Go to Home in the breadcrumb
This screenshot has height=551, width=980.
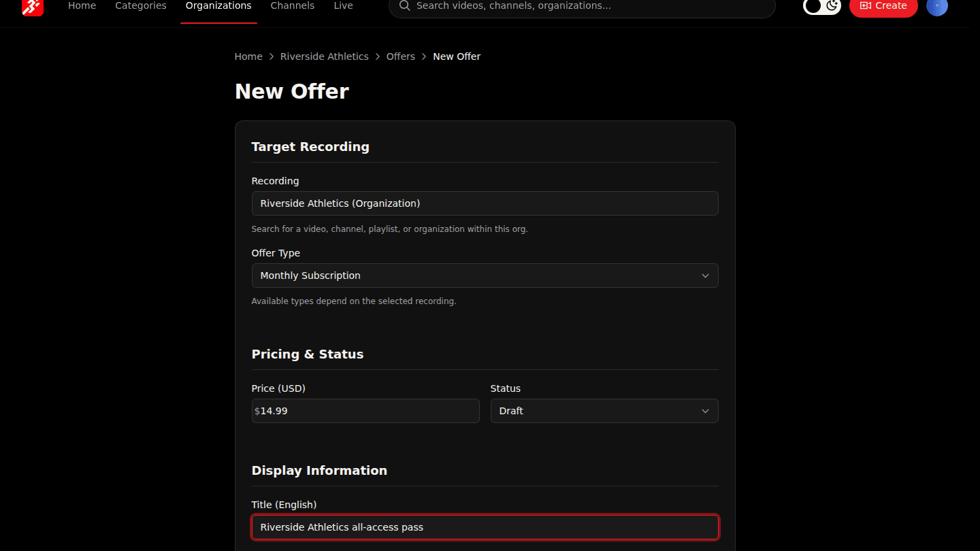(x=248, y=56)
